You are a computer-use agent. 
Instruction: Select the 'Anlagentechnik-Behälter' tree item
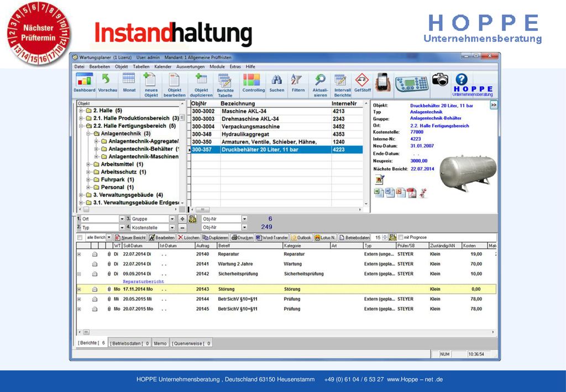click(140, 149)
